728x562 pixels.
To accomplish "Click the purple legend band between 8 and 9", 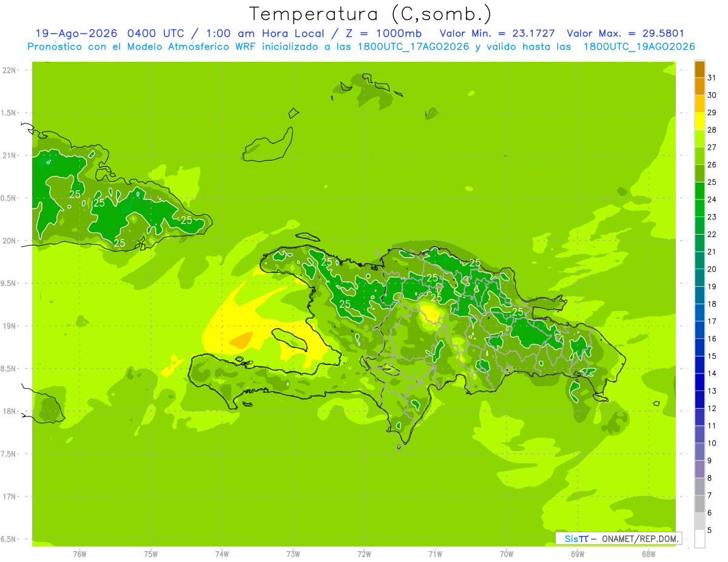I will [x=699, y=469].
